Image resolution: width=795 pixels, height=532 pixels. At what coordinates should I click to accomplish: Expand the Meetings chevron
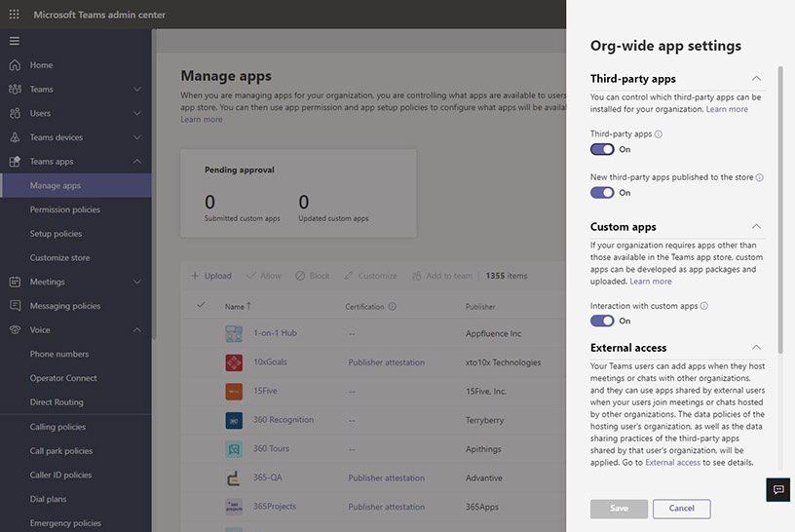tap(137, 282)
